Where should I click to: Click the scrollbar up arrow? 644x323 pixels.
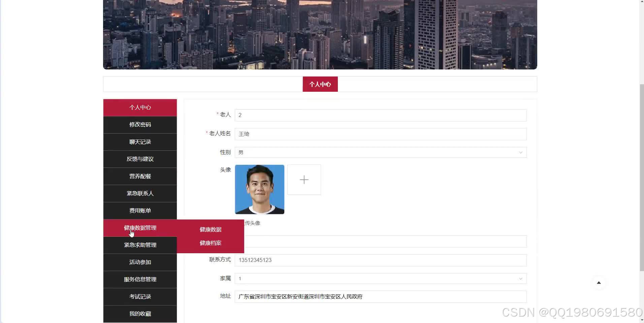(x=641, y=3)
